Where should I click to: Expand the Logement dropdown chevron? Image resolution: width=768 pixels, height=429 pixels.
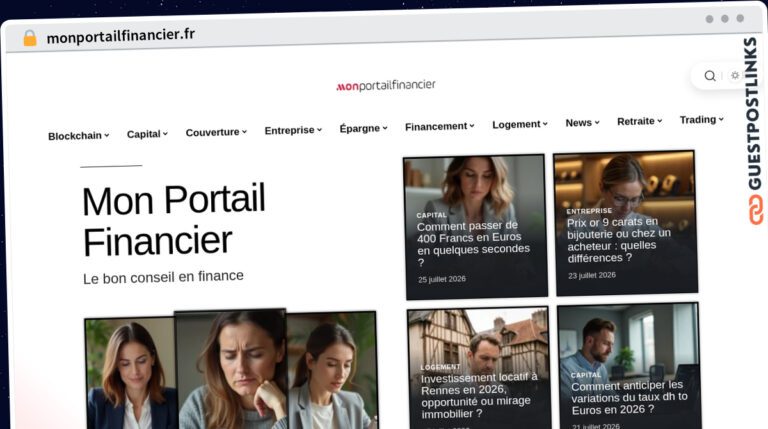(x=545, y=124)
